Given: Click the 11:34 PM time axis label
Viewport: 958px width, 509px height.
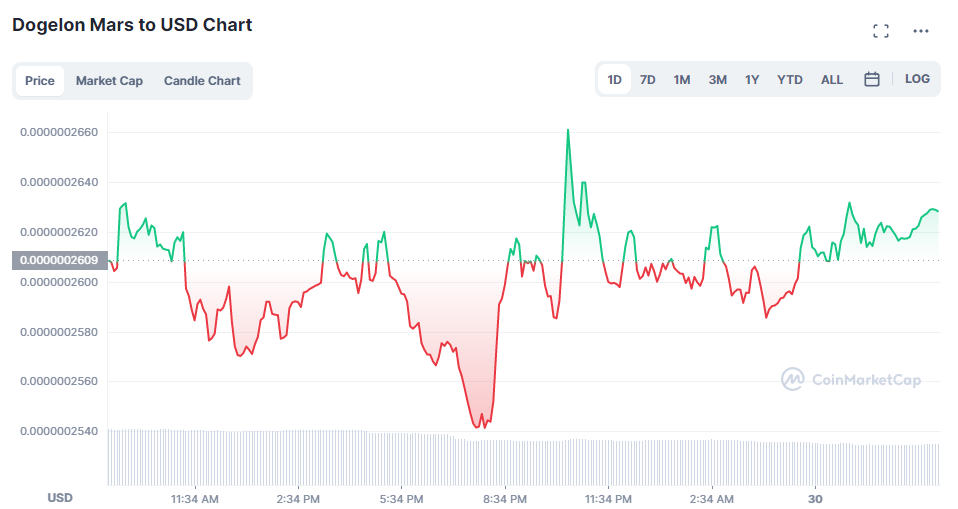Looking at the screenshot, I should (x=608, y=499).
